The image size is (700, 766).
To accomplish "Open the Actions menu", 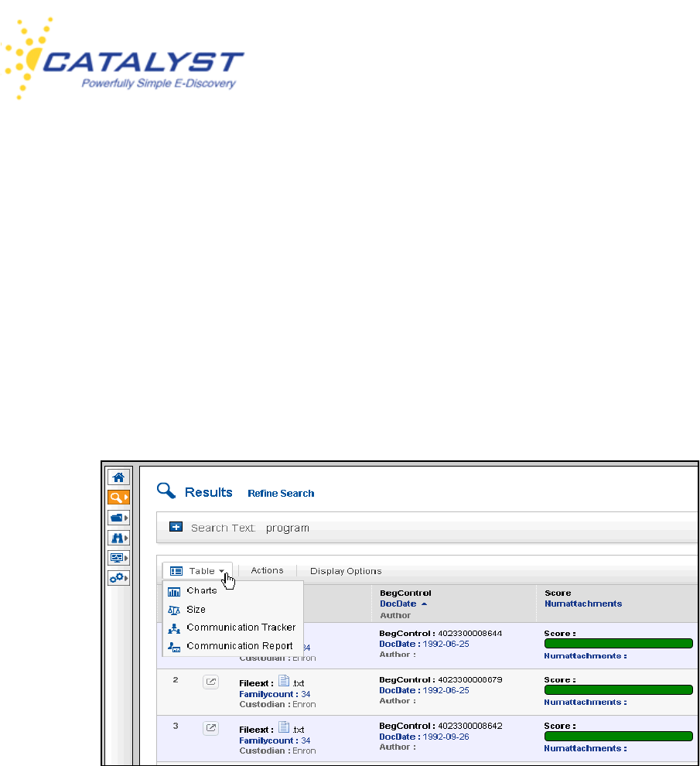I will (267, 570).
